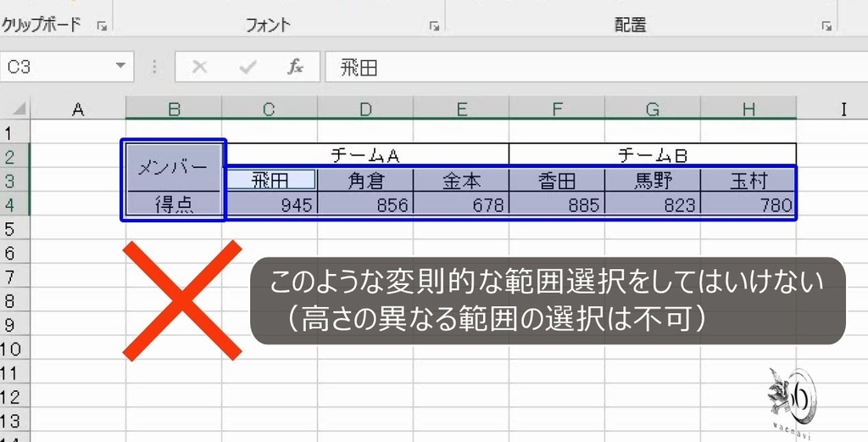Screen dimensions: 868x442
Task: Select column C header
Action: pyautogui.click(x=270, y=109)
